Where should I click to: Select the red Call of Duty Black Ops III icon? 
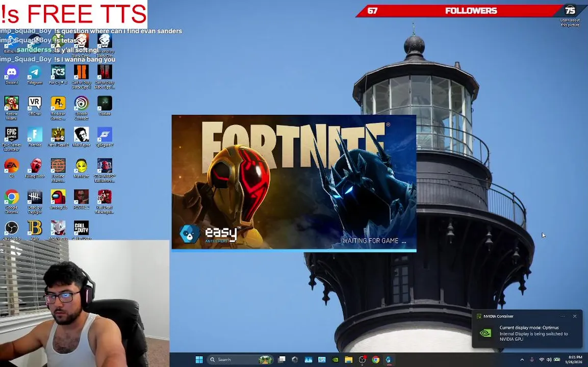(105, 77)
